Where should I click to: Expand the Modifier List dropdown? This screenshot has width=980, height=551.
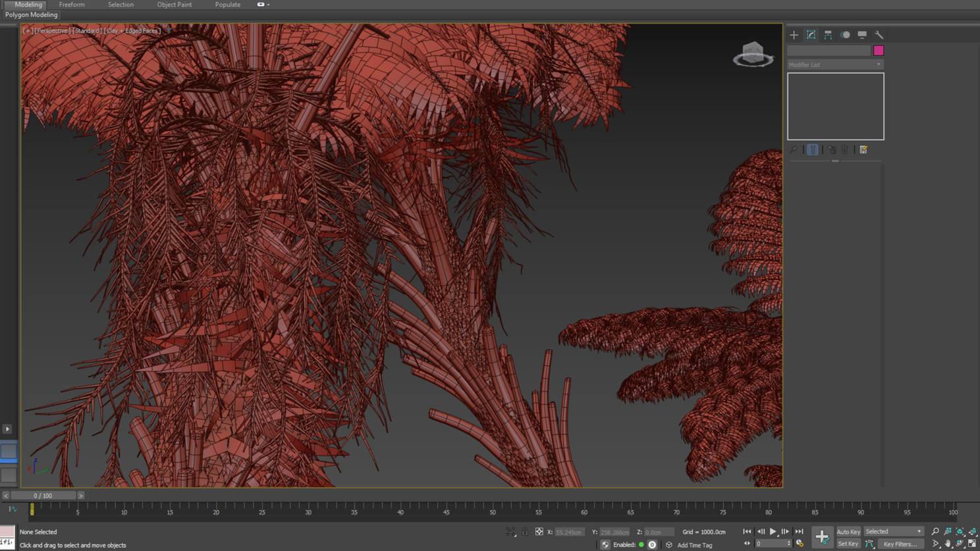[834, 65]
